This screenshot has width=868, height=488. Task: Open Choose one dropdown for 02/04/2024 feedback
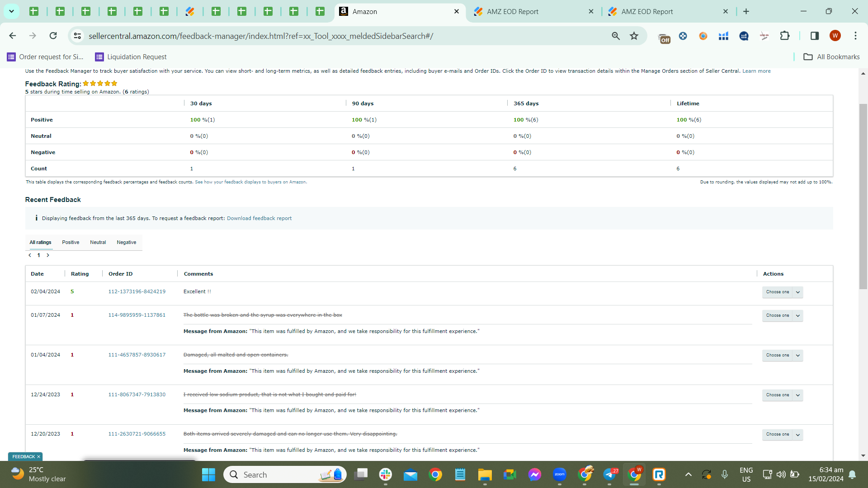pos(783,292)
